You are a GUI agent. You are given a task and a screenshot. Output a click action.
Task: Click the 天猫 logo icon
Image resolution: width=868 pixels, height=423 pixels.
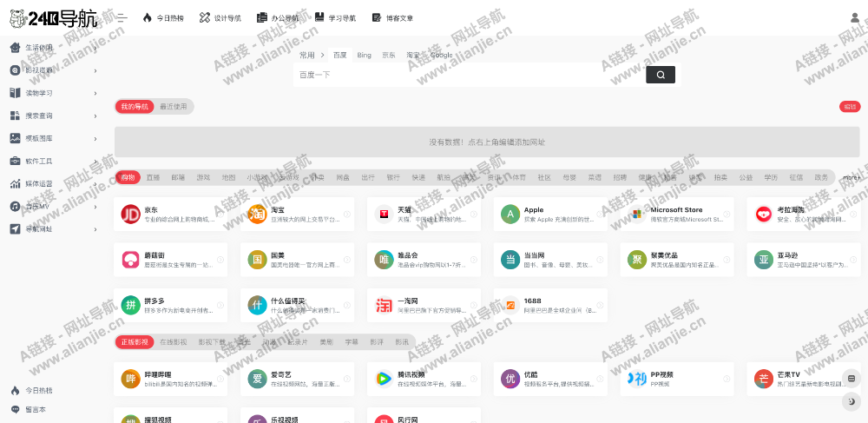point(385,215)
